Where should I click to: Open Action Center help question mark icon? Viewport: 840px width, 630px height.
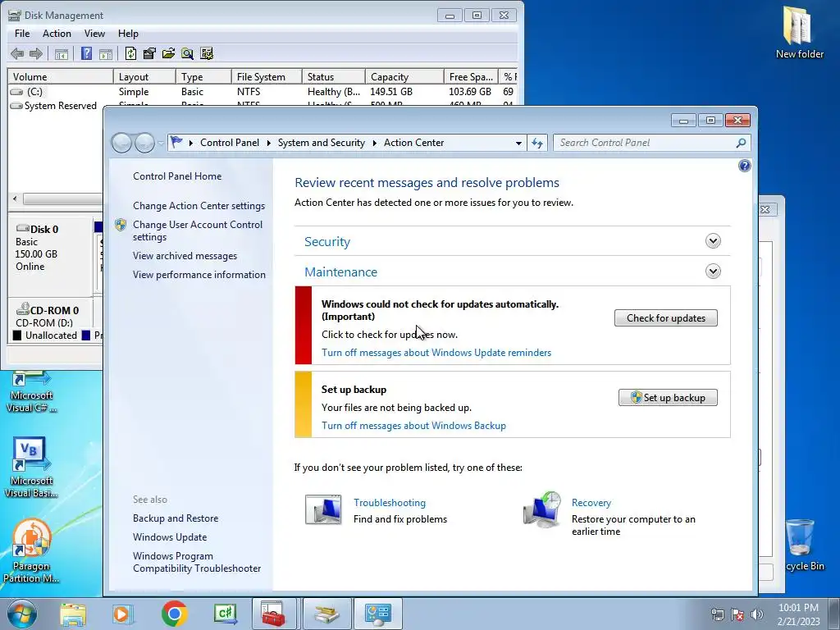[744, 166]
